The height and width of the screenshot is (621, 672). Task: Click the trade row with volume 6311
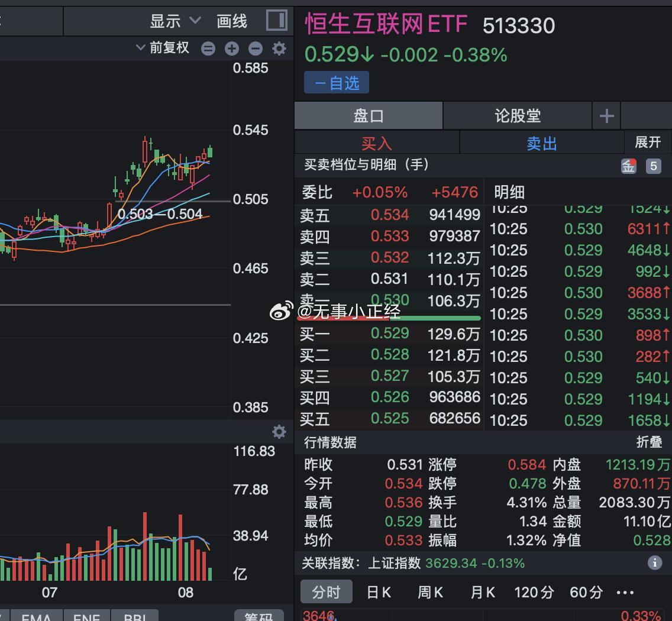coord(579,229)
